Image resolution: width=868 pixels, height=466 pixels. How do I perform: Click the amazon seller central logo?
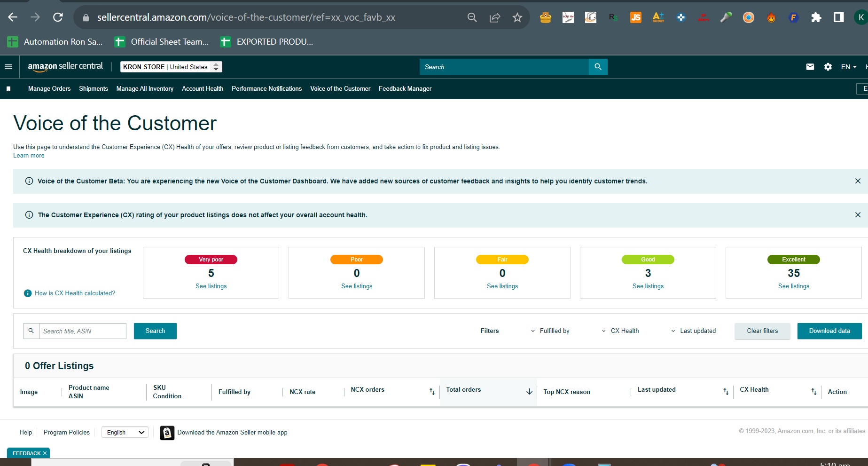point(65,66)
